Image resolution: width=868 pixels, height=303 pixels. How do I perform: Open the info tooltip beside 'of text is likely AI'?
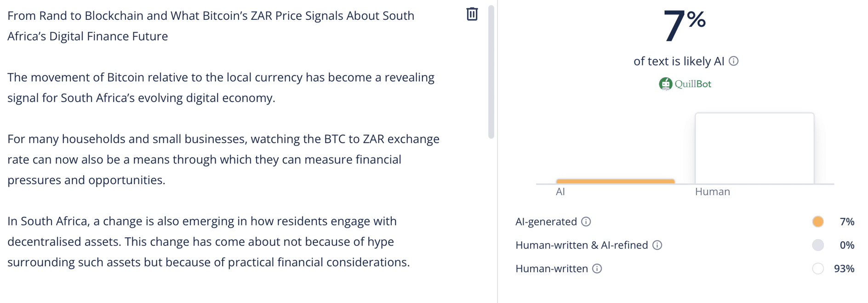(734, 61)
